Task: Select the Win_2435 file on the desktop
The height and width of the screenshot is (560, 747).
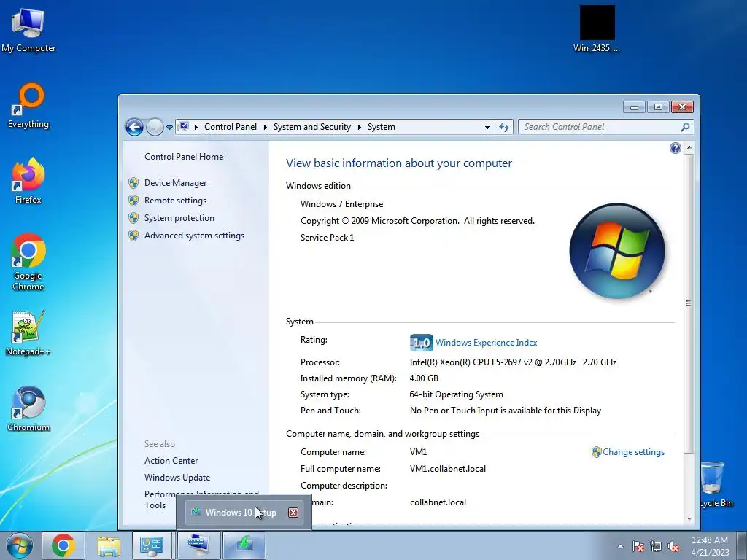Action: (x=597, y=28)
